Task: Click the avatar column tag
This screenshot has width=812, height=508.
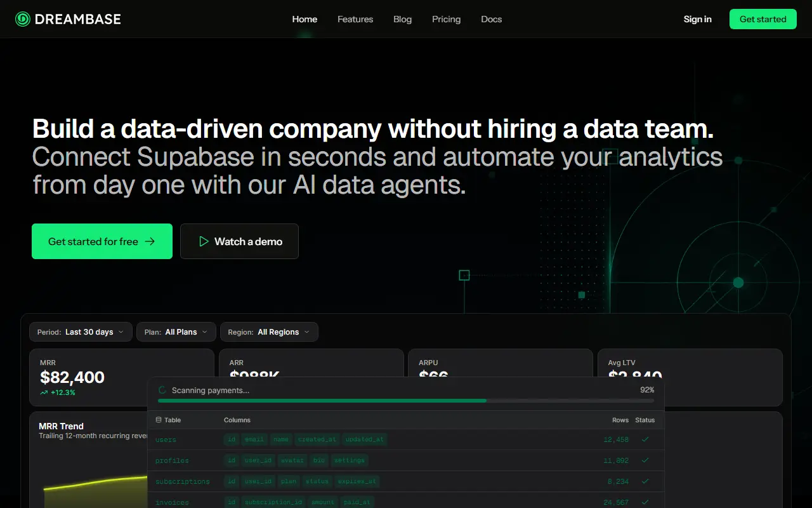Action: 292,460
